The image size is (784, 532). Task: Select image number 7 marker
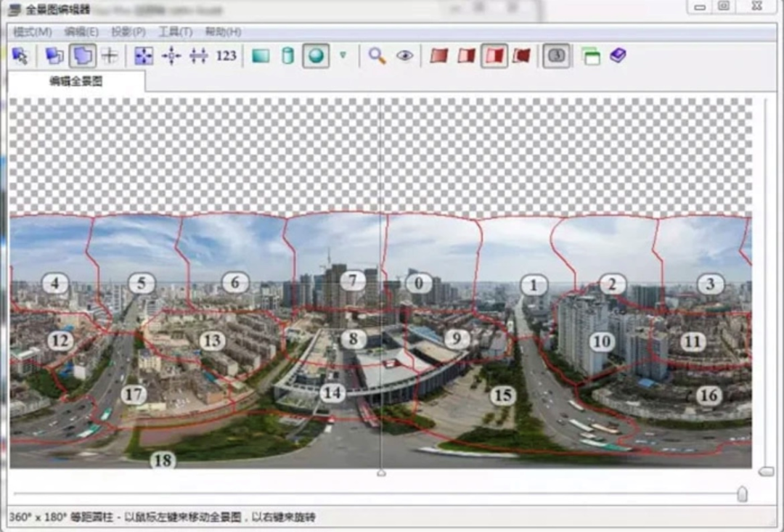pos(353,280)
